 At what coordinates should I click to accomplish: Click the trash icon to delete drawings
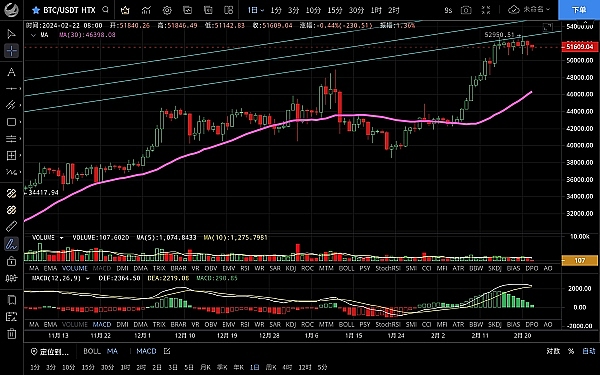click(x=11, y=333)
